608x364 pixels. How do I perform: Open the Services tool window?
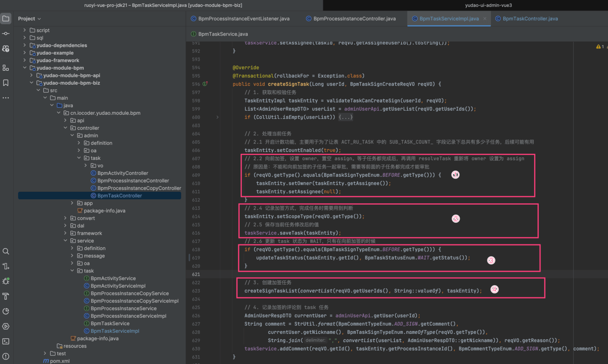(6, 326)
